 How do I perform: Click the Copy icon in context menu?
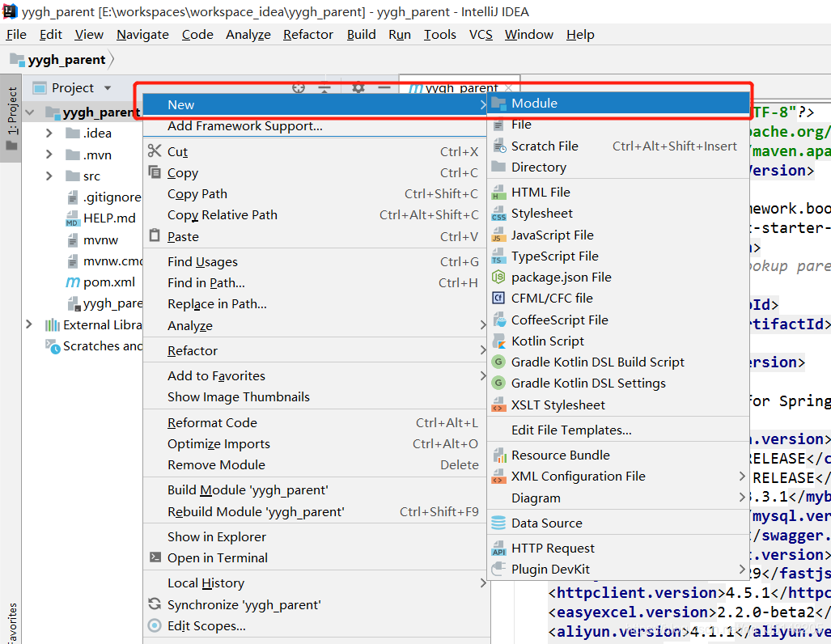tap(155, 172)
